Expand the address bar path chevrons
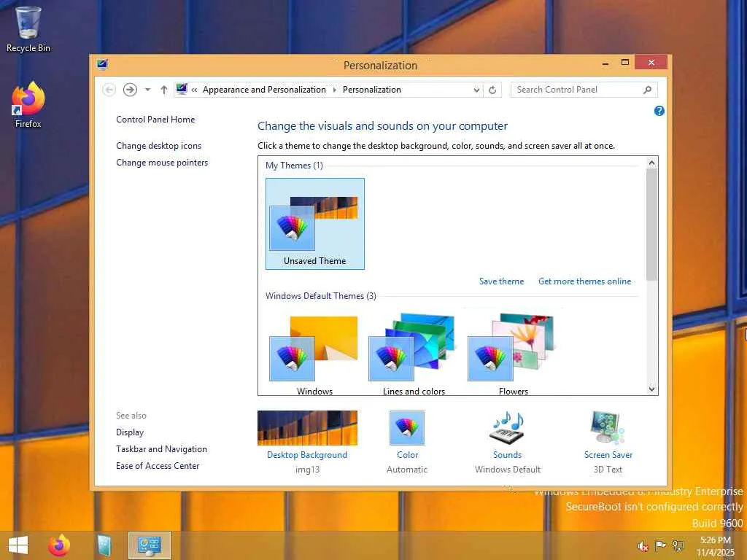Viewport: 747px width, 560px height. 194,90
